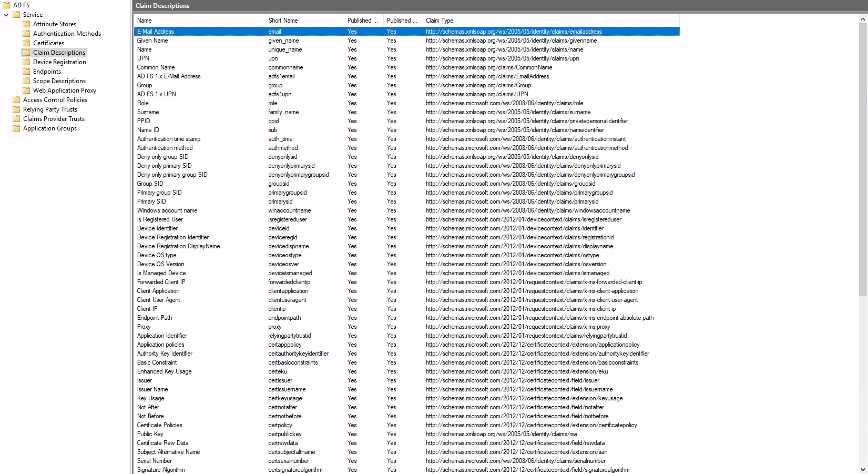Viewport: 868px width, 474px height.
Task: Select the Public Key claim row
Action: click(406, 434)
